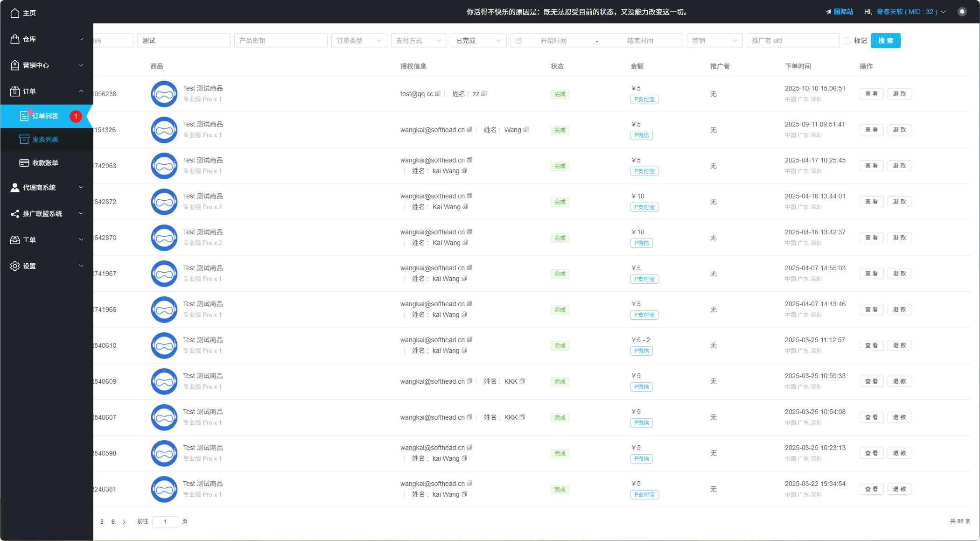
Task: Open the 推广联盟系统 share icon
Action: [14, 213]
